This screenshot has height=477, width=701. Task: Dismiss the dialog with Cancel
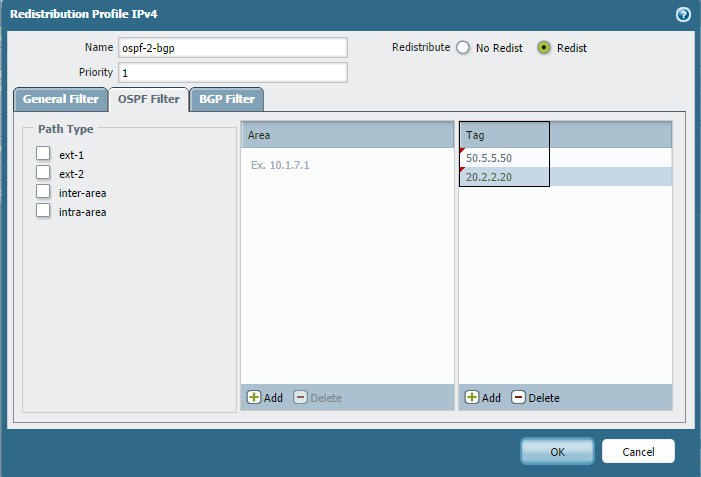point(638,452)
